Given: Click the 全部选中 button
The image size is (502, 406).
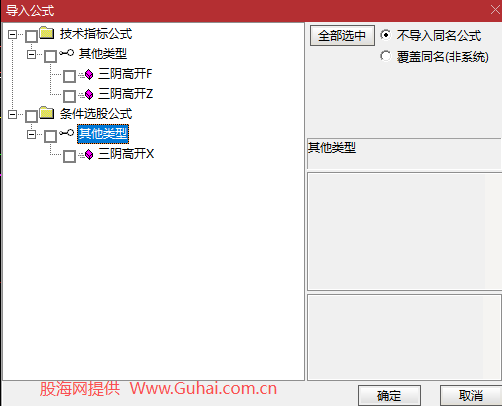Looking at the screenshot, I should click(342, 35).
